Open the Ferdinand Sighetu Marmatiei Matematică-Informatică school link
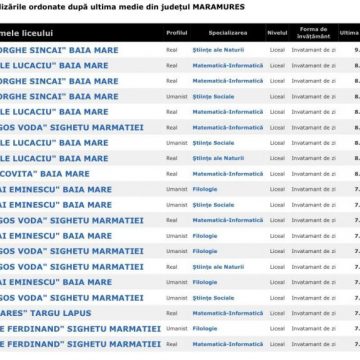 point(80,344)
